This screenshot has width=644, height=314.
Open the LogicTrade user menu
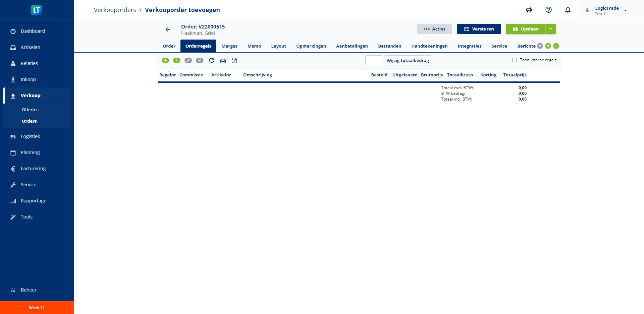pos(606,10)
